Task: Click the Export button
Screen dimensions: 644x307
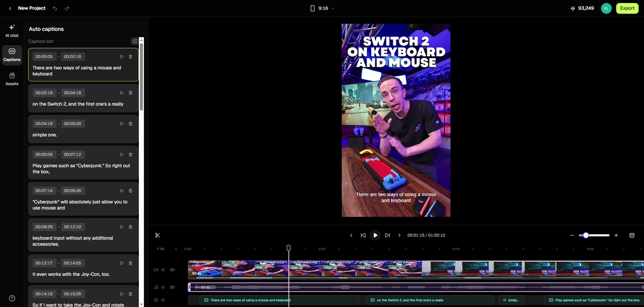Action: coord(627,8)
